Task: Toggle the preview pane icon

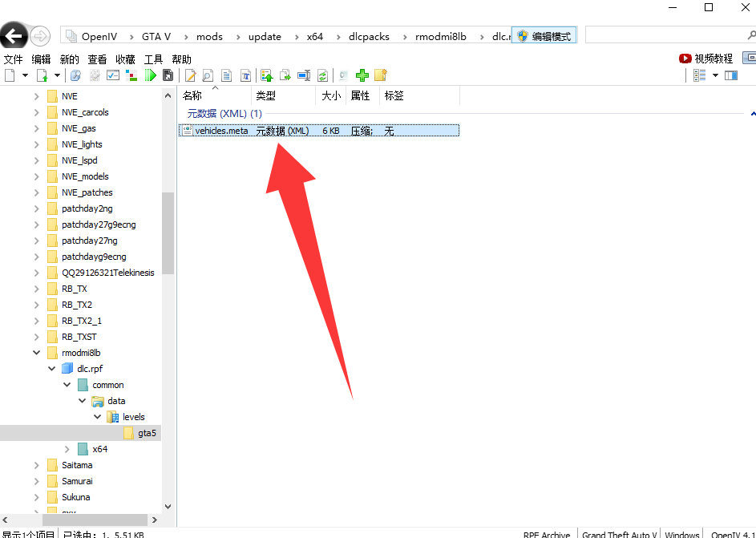Action: coord(731,75)
